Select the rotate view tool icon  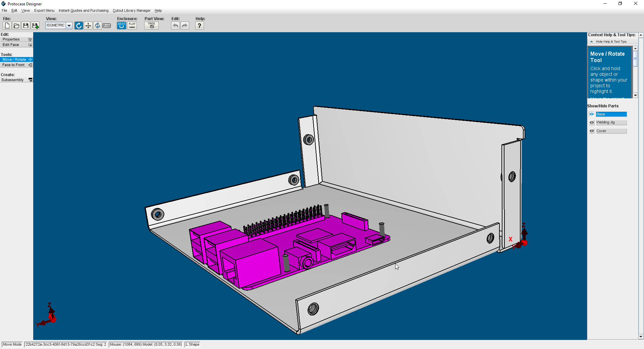click(78, 25)
